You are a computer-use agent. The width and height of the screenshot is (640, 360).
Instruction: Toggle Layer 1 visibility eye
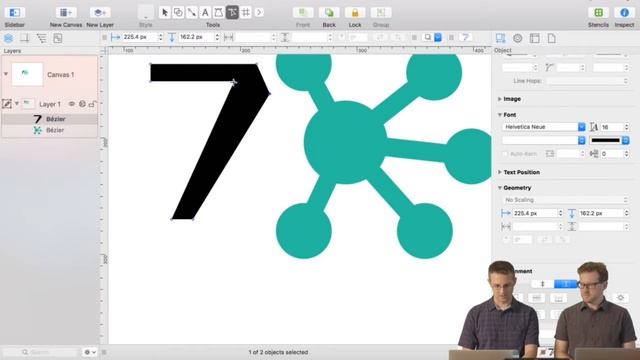72,104
